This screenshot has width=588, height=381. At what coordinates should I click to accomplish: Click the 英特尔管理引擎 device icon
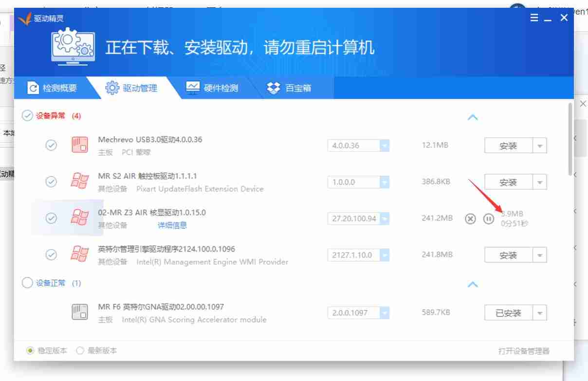pos(79,255)
